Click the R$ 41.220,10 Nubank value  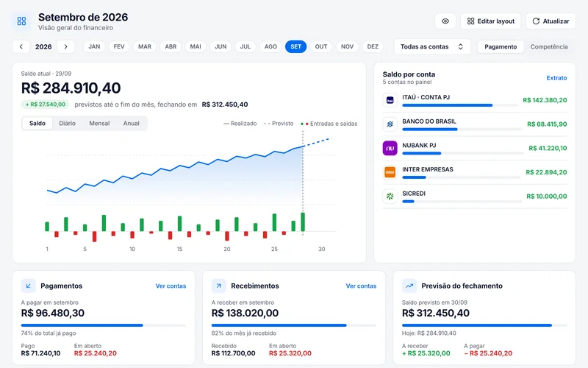click(x=548, y=149)
